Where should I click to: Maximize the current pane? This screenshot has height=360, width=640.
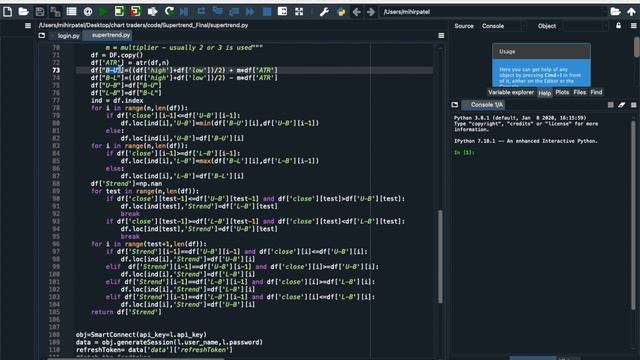(282, 12)
